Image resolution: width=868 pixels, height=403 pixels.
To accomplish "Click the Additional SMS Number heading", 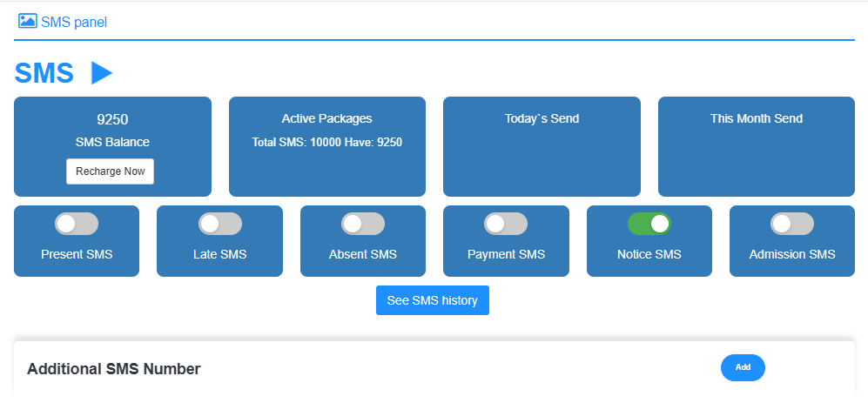I will pos(114,369).
